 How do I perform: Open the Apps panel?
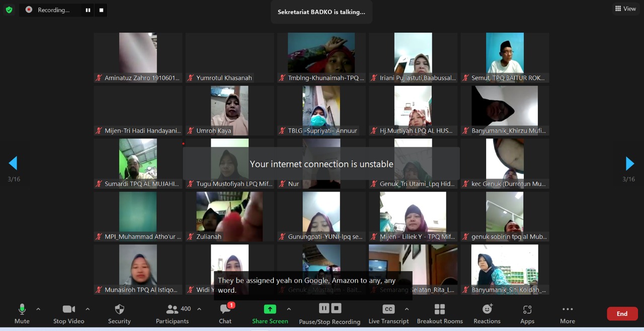point(527,314)
